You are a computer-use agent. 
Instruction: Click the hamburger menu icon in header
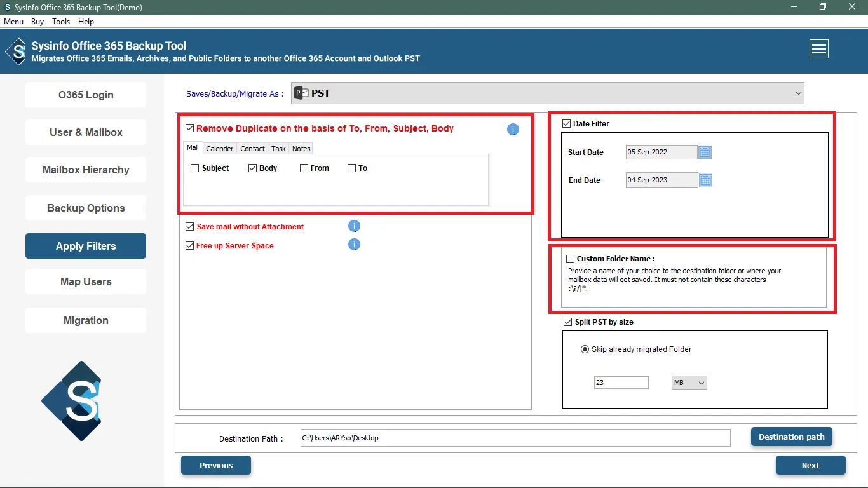[818, 49]
